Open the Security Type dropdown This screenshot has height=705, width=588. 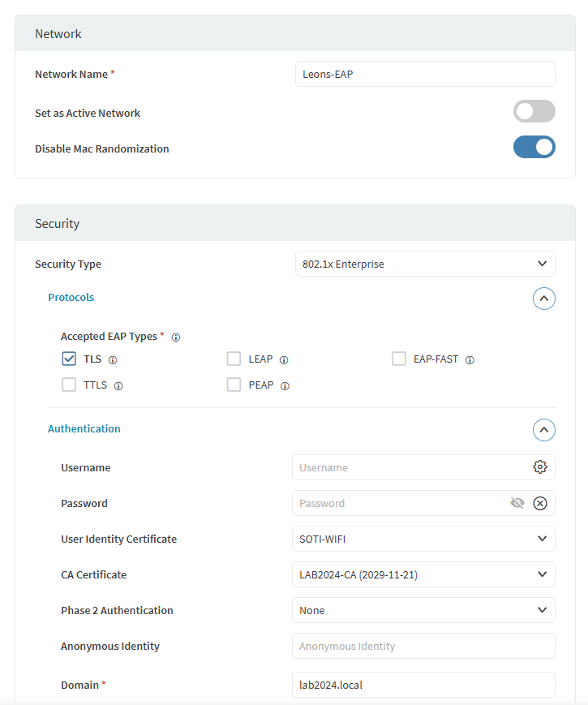(x=424, y=264)
